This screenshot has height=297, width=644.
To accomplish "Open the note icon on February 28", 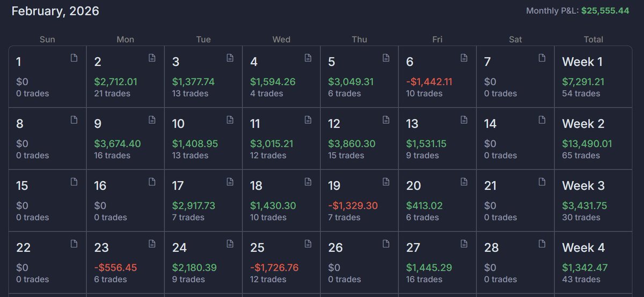I will pos(542,243).
